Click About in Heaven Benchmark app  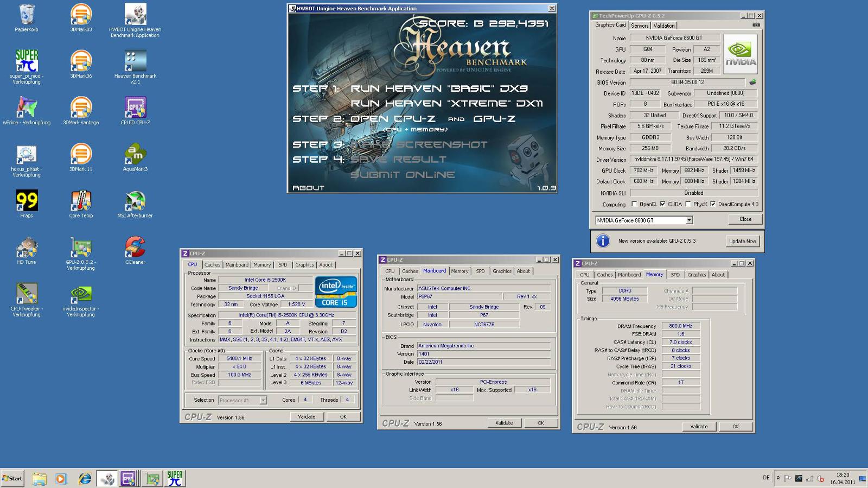point(308,188)
